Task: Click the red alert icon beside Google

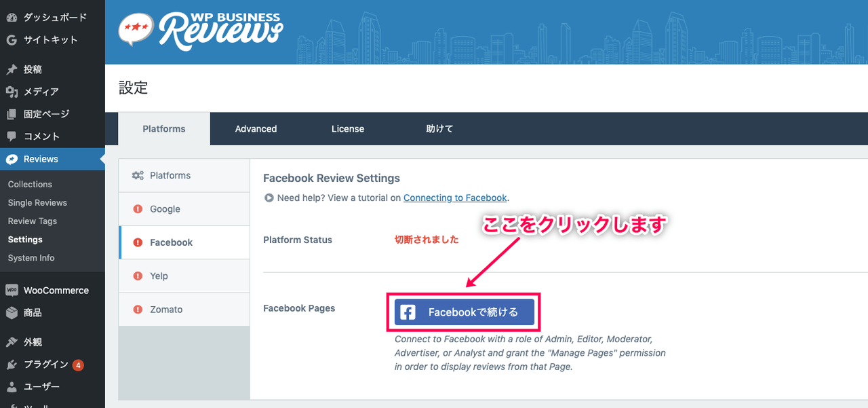Action: (x=138, y=209)
